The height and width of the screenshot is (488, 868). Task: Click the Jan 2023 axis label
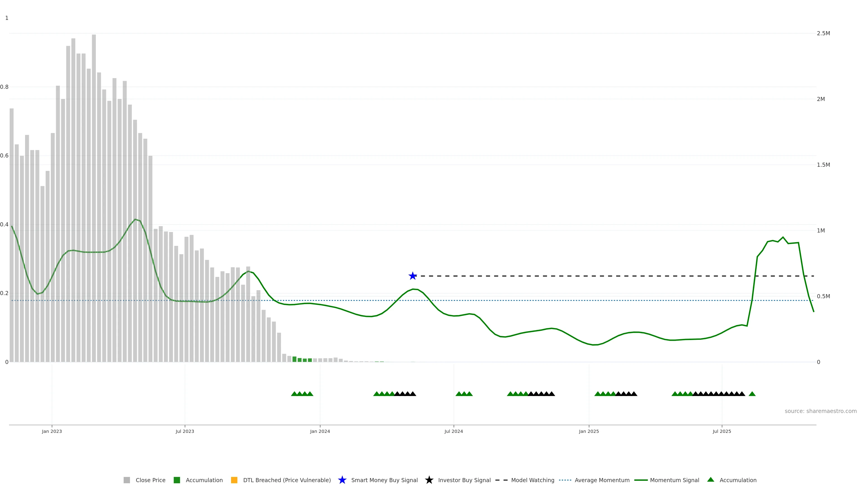coord(52,431)
